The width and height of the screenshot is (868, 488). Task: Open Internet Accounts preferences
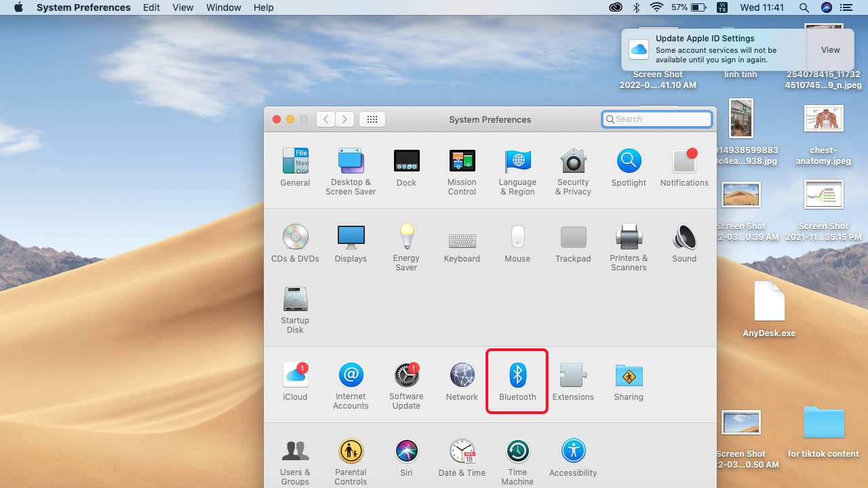pos(351,386)
